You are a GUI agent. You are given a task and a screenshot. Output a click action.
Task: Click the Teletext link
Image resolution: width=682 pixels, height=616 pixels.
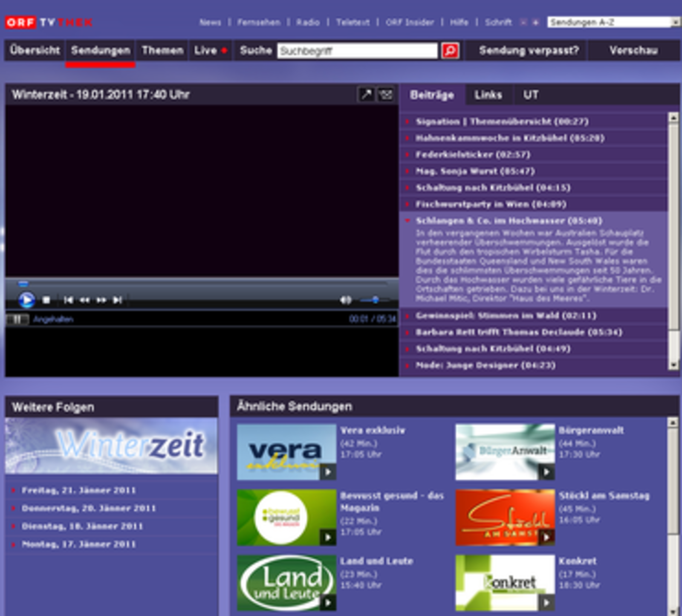(x=353, y=22)
